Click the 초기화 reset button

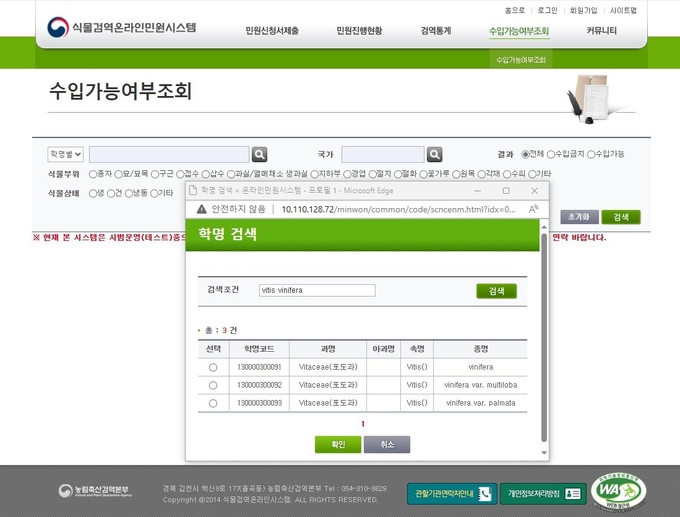click(578, 217)
